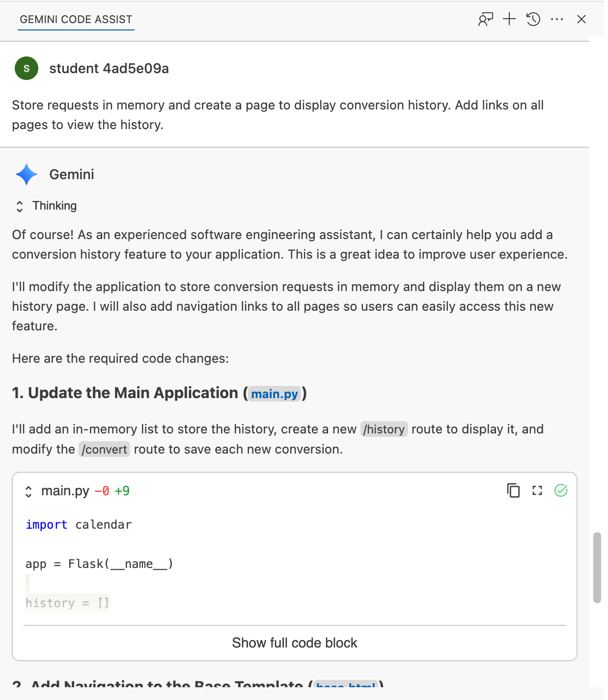Expand the Thinking section
Image resolution: width=608 pixels, height=700 pixels.
tap(20, 206)
